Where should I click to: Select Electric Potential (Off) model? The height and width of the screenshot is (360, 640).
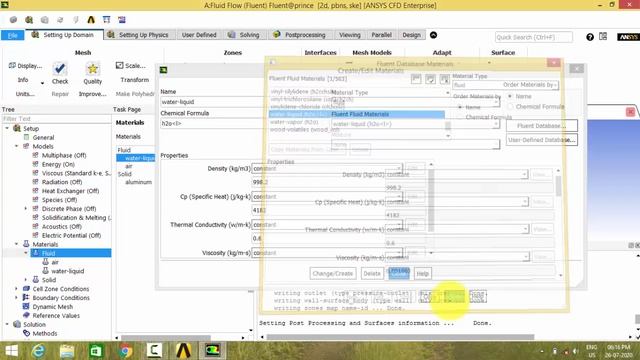click(x=71, y=236)
